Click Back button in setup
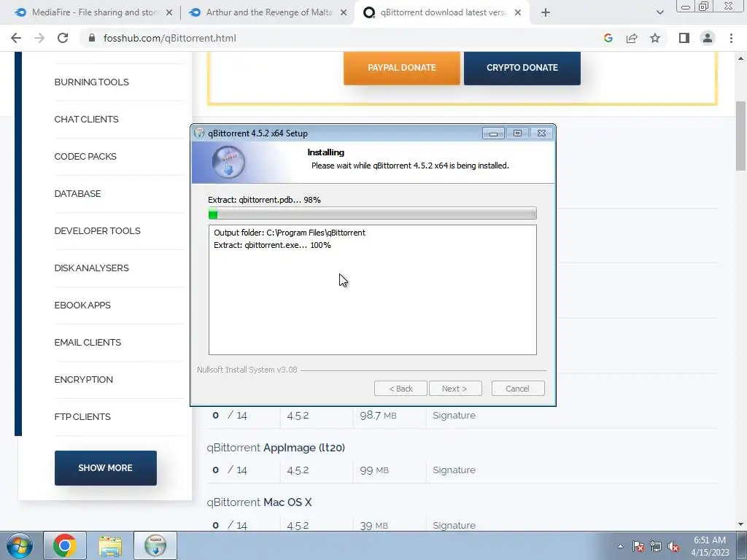 400,389
